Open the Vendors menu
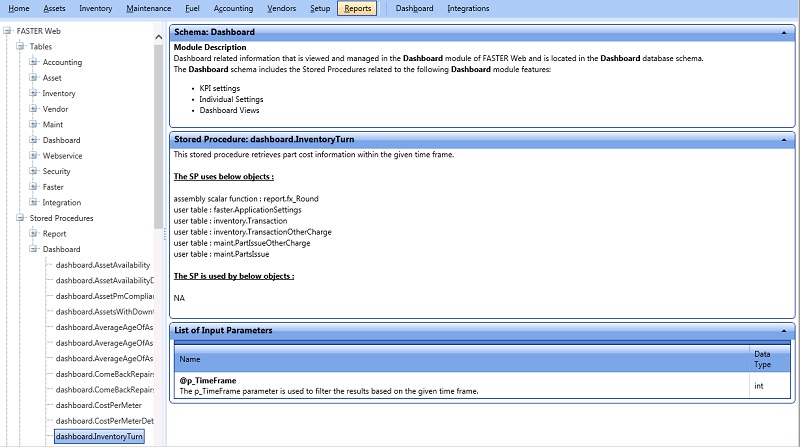This screenshot has height=447, width=800. (281, 8)
